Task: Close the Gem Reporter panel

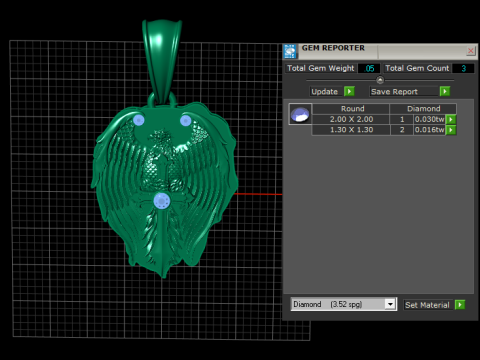Action: (x=471, y=51)
